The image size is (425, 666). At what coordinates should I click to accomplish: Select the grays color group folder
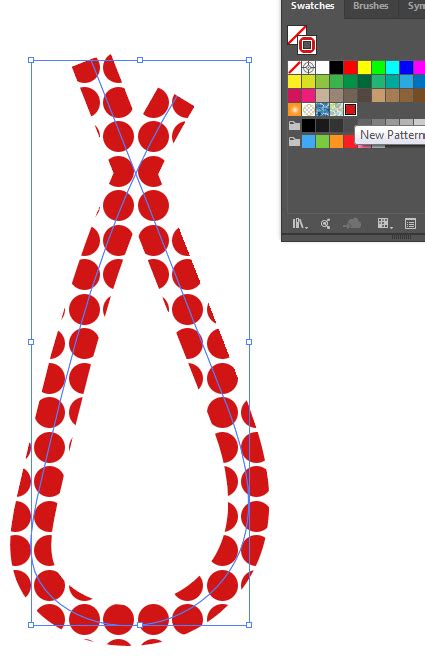click(294, 125)
